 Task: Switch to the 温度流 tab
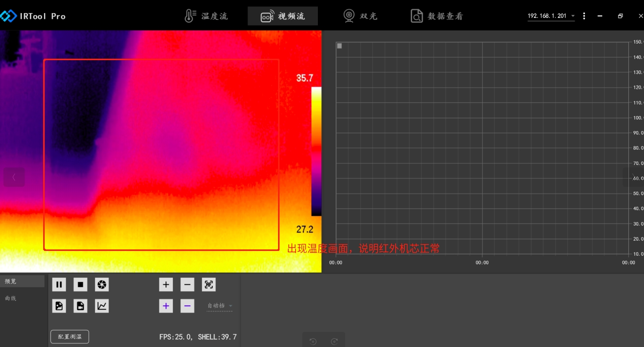(206, 16)
